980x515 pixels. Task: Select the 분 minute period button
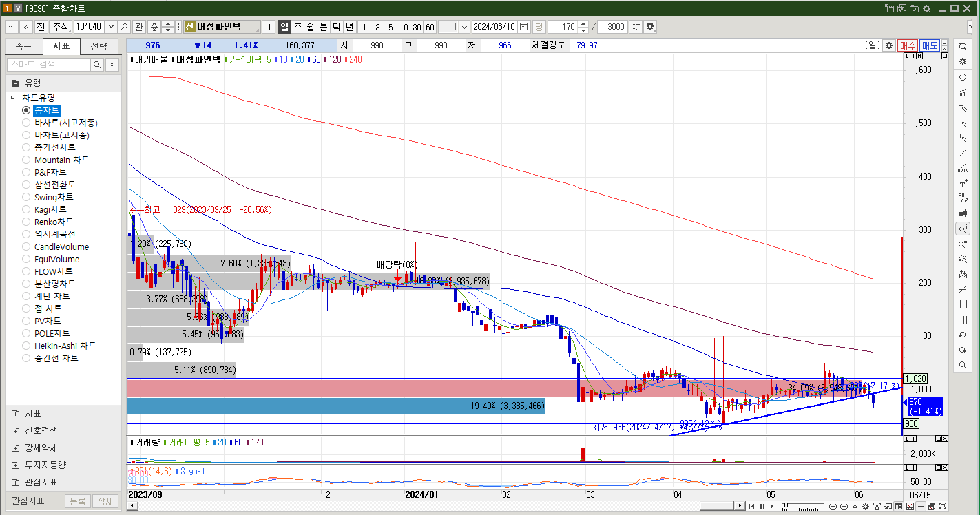324,27
